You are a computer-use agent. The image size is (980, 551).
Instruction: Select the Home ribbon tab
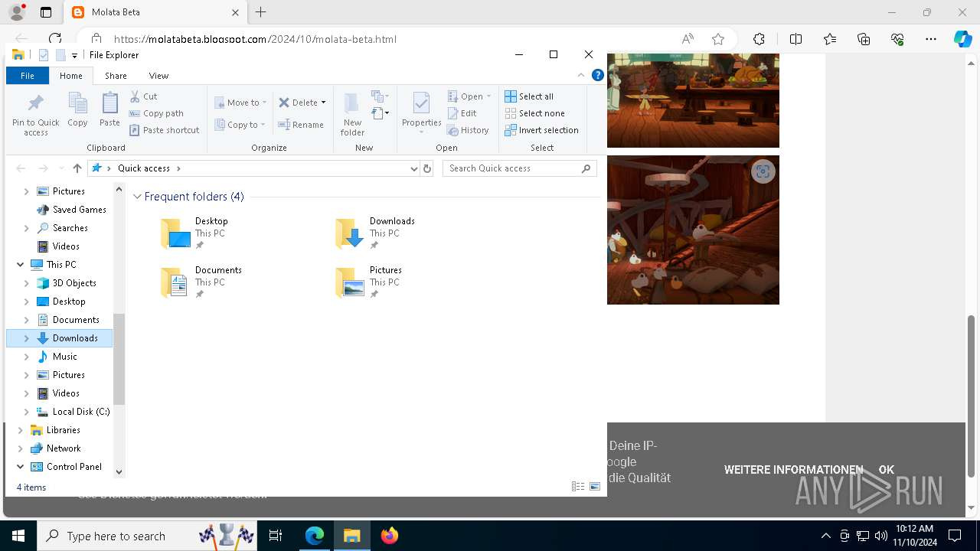71,76
